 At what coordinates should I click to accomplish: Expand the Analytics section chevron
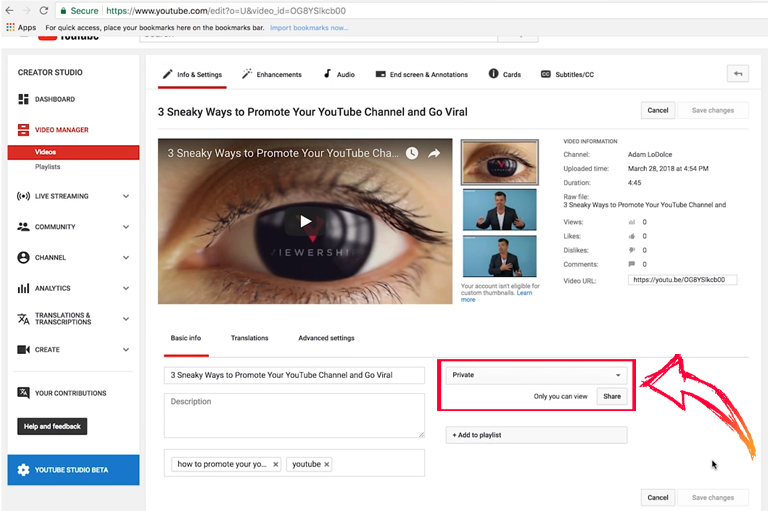126,288
